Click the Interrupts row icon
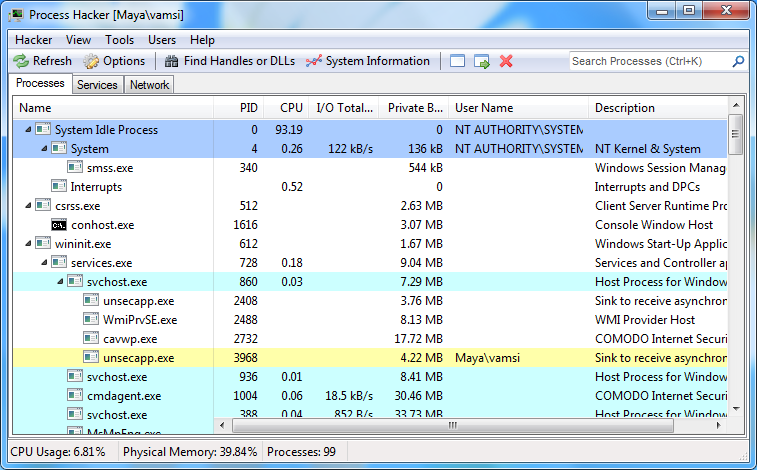Screen dimensions: 757x470 (x=59, y=186)
